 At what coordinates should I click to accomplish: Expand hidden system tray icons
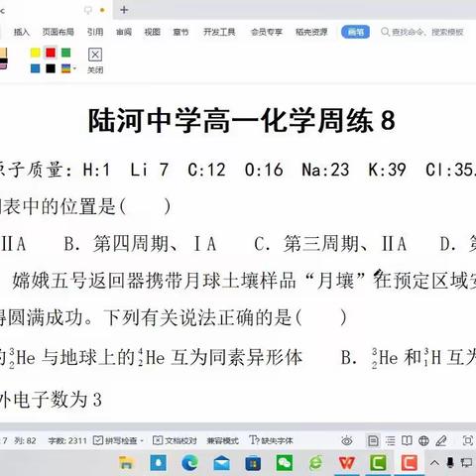click(435, 463)
